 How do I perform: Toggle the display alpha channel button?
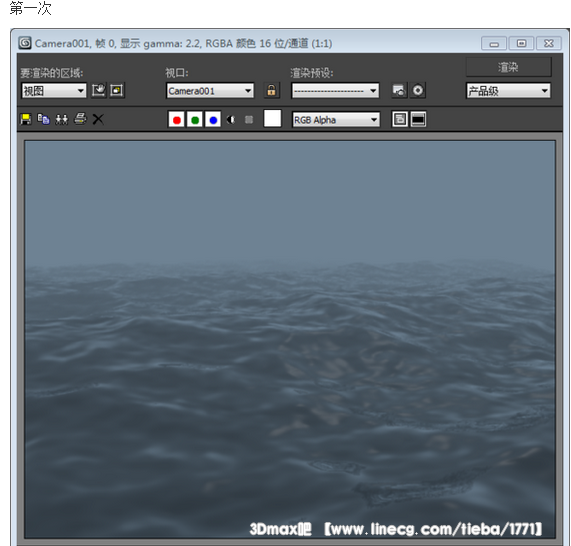click(231, 120)
